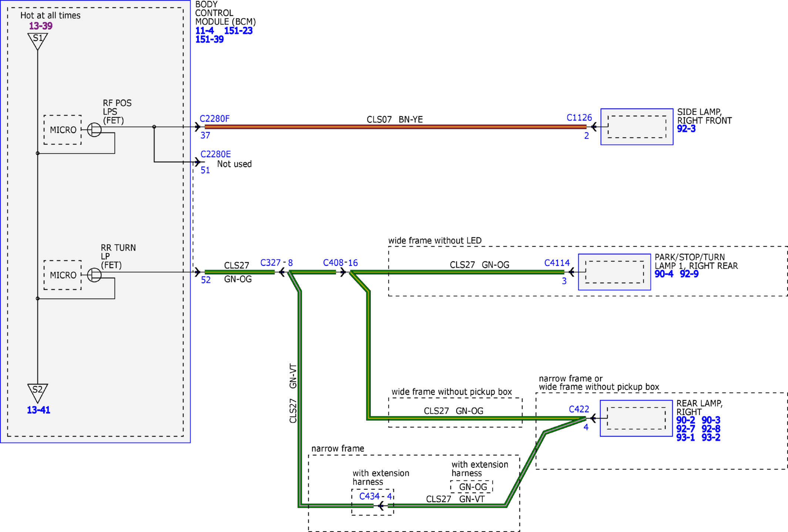Click the CLS07 BN-YE brown-yellow wire
This screenshot has height=532, width=788.
click(395, 127)
